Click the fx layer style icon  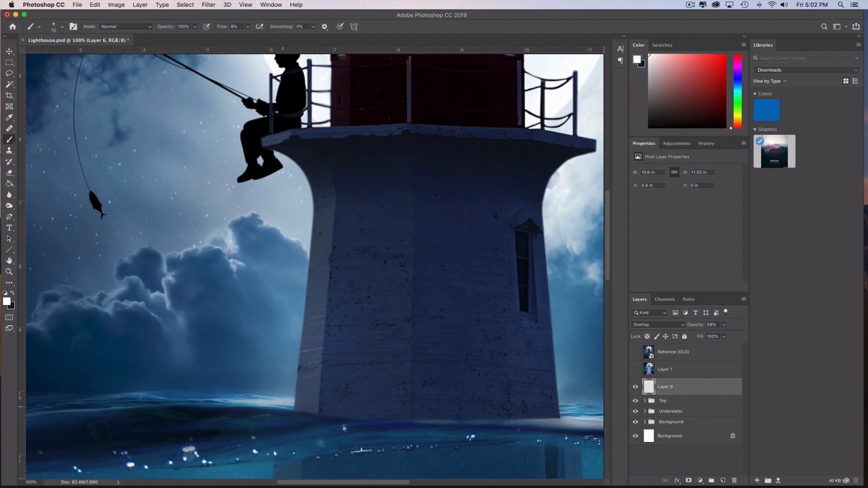(x=677, y=481)
